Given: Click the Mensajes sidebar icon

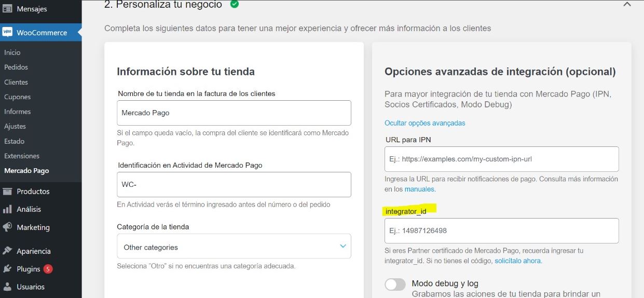Looking at the screenshot, I should point(7,9).
